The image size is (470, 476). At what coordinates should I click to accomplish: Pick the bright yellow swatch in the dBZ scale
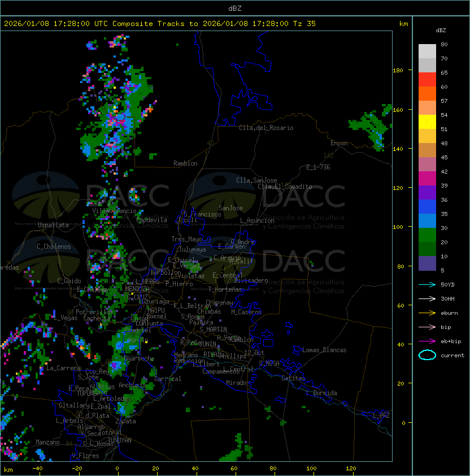point(427,122)
